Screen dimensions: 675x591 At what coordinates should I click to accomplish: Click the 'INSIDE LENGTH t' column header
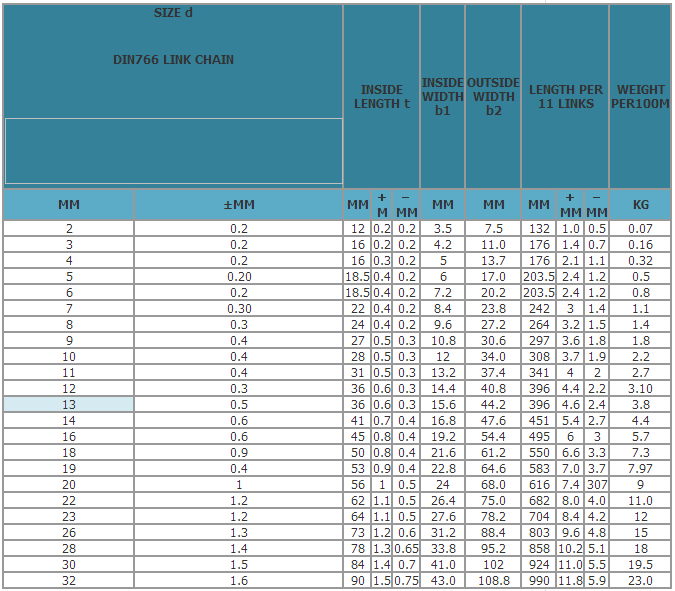pyautogui.click(x=381, y=96)
